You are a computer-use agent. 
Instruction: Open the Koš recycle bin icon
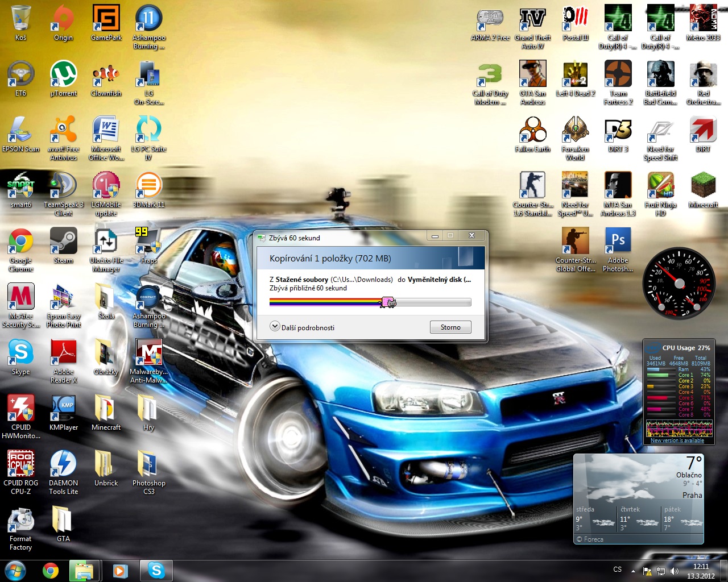(x=21, y=23)
